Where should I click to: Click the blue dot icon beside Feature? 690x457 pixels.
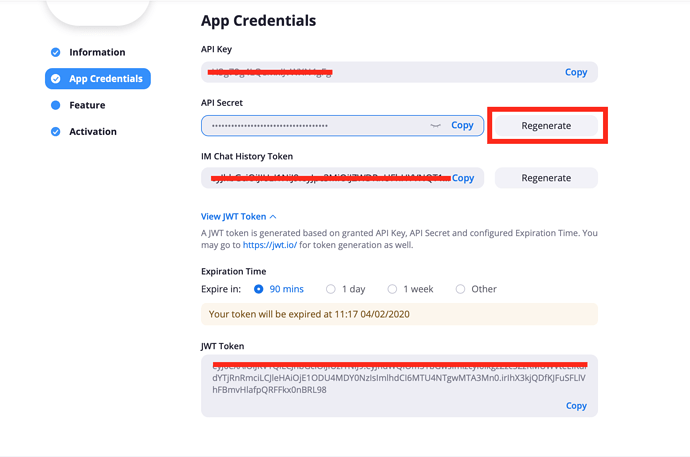click(56, 105)
